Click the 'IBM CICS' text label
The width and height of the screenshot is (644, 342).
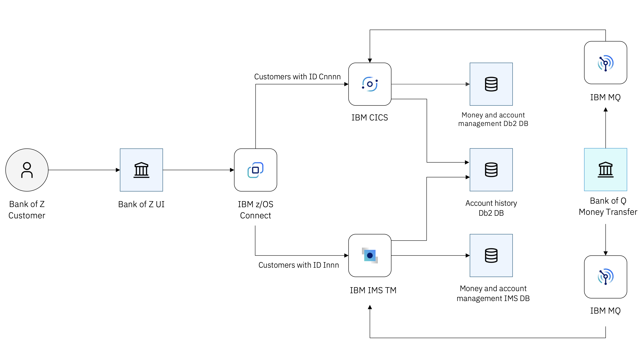click(x=370, y=117)
